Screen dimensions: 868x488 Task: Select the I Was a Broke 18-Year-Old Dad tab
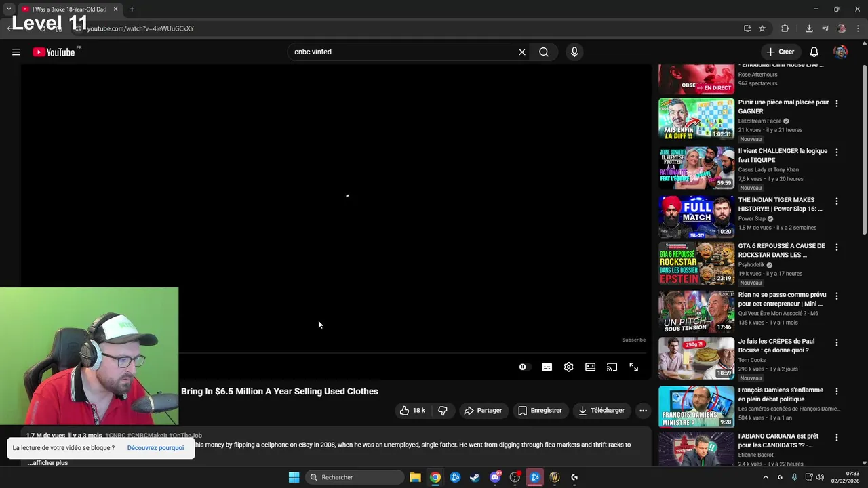pos(69,9)
